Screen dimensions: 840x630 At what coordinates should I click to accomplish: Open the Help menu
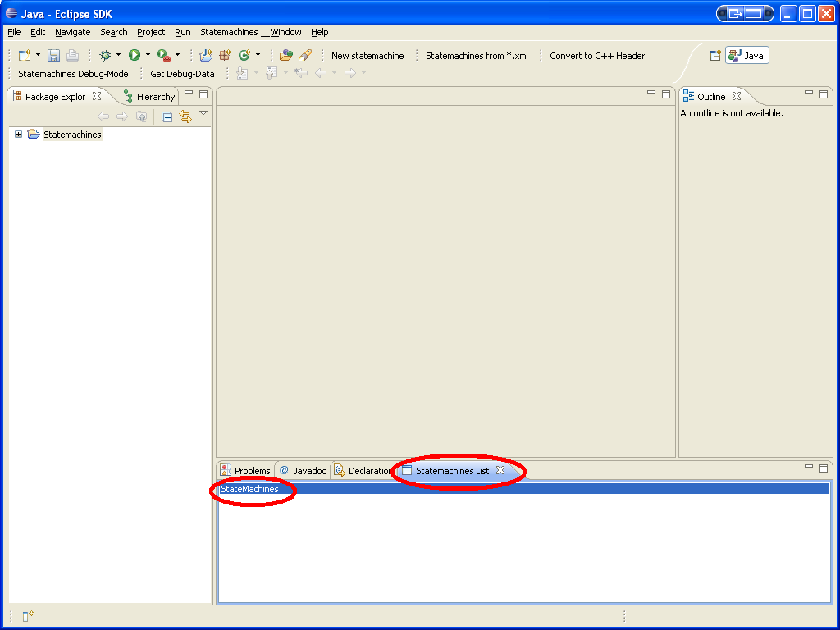(x=320, y=32)
